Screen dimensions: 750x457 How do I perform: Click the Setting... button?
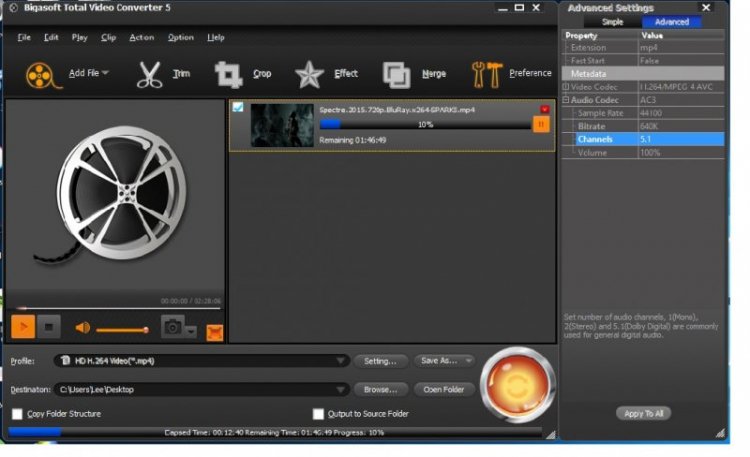(x=381, y=361)
